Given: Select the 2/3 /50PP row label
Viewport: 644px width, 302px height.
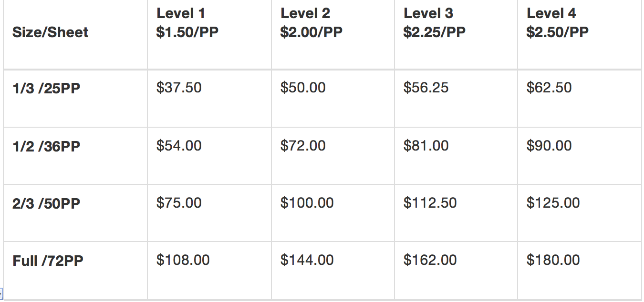Looking at the screenshot, I should coord(46,203).
